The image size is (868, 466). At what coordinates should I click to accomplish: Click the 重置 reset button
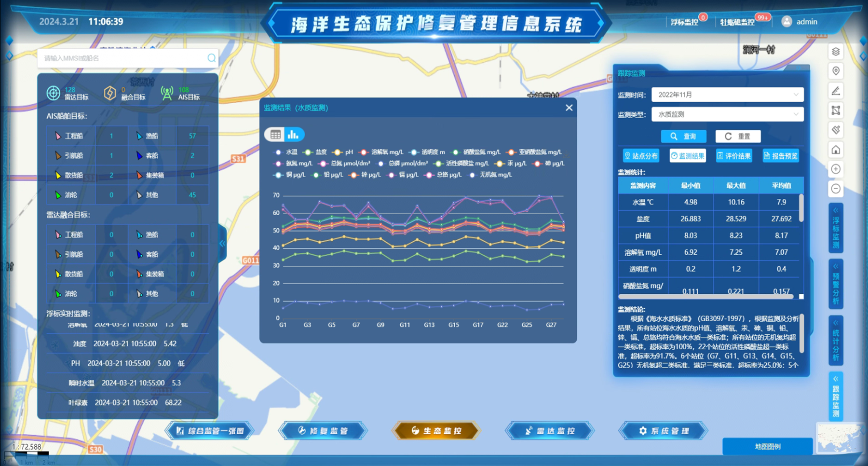coord(738,137)
